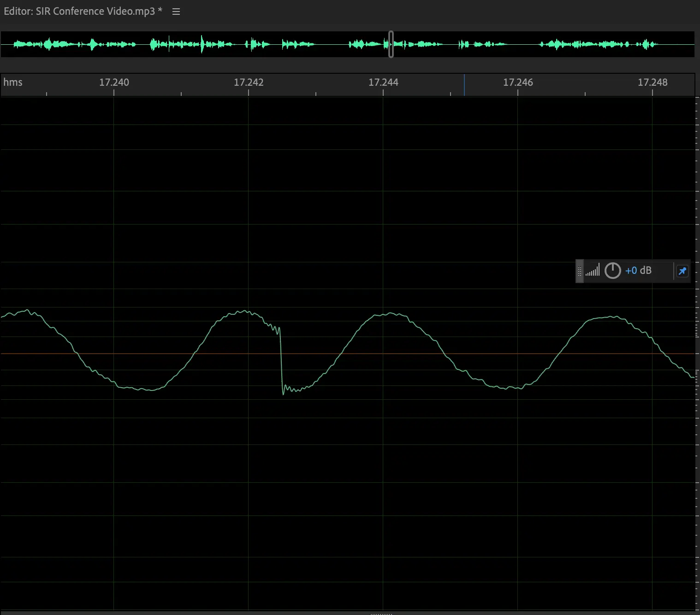
Task: Click the hms time format label
Action: pos(13,83)
